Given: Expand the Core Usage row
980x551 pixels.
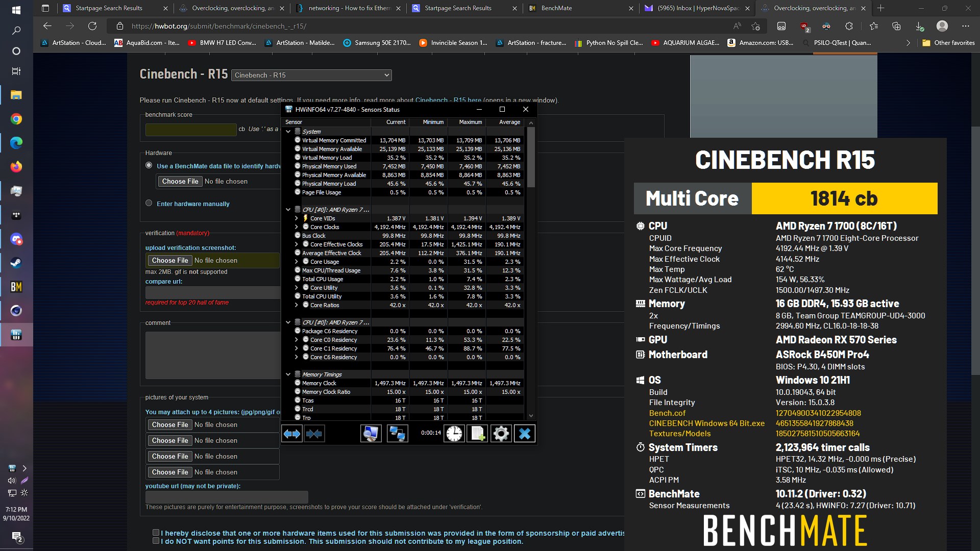Looking at the screenshot, I should (296, 262).
